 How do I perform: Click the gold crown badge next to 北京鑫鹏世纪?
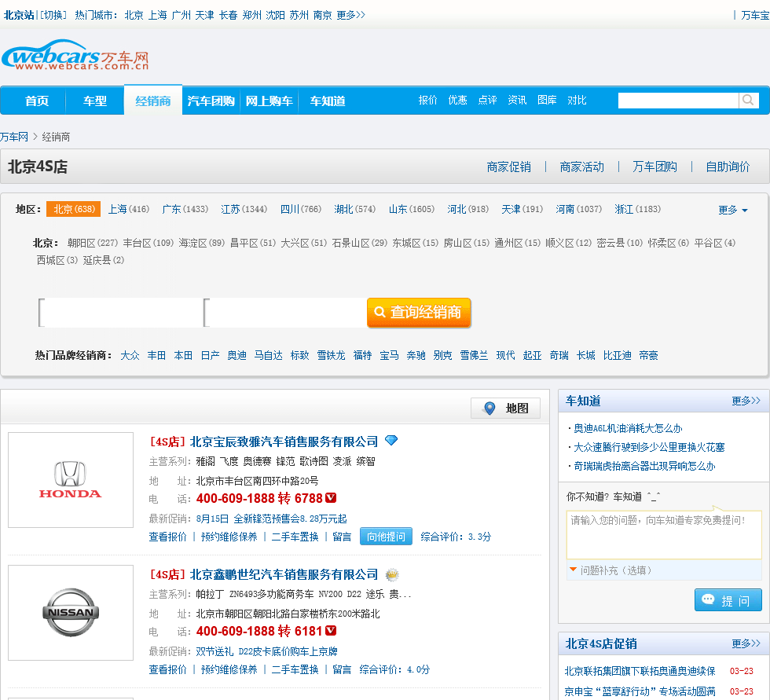click(392, 574)
